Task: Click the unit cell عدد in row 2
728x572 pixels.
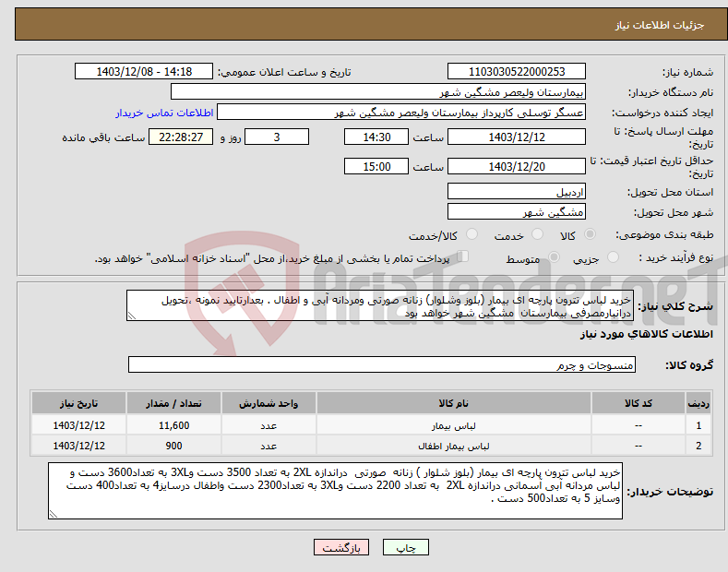Action: point(269,446)
